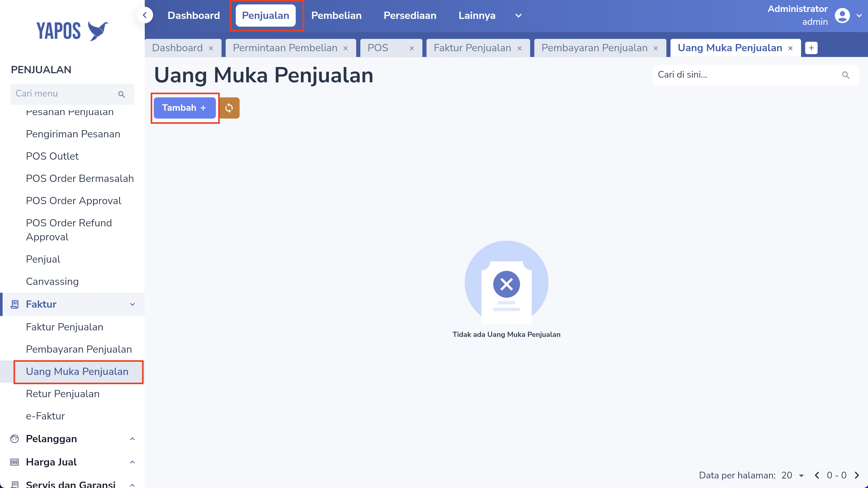Open the Penjualan top menu

(x=265, y=16)
